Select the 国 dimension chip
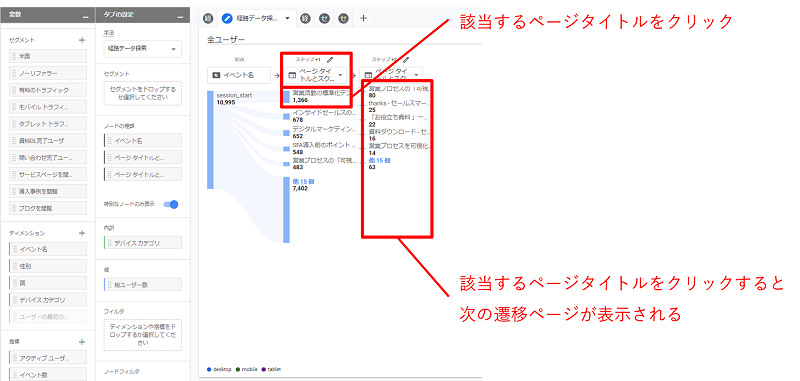 click(x=48, y=283)
